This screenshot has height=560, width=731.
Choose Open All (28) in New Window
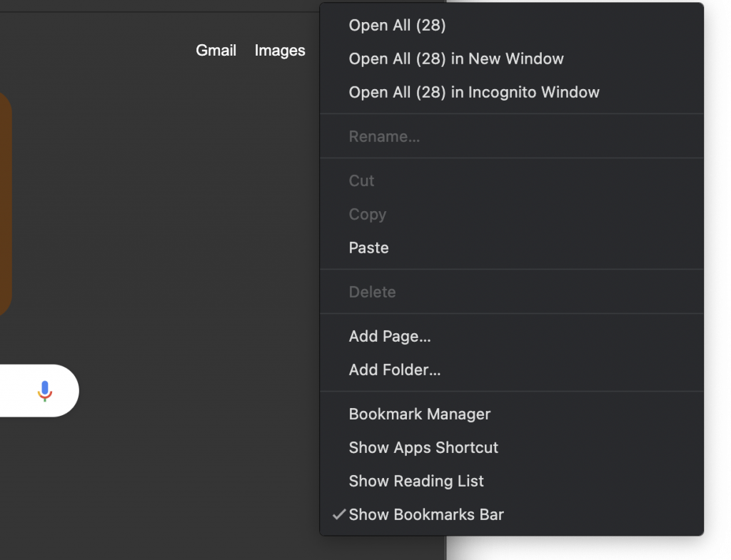456,58
